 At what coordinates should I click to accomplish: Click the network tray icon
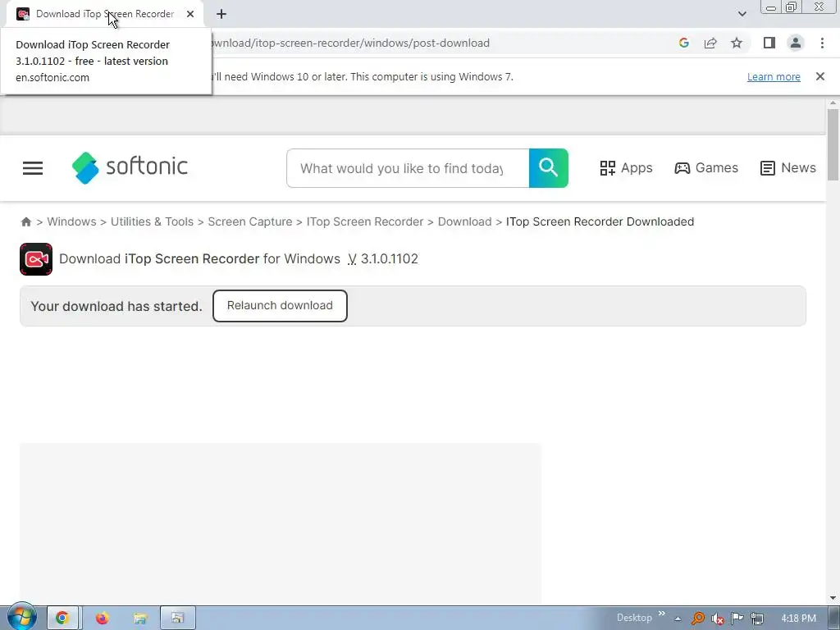[757, 619]
